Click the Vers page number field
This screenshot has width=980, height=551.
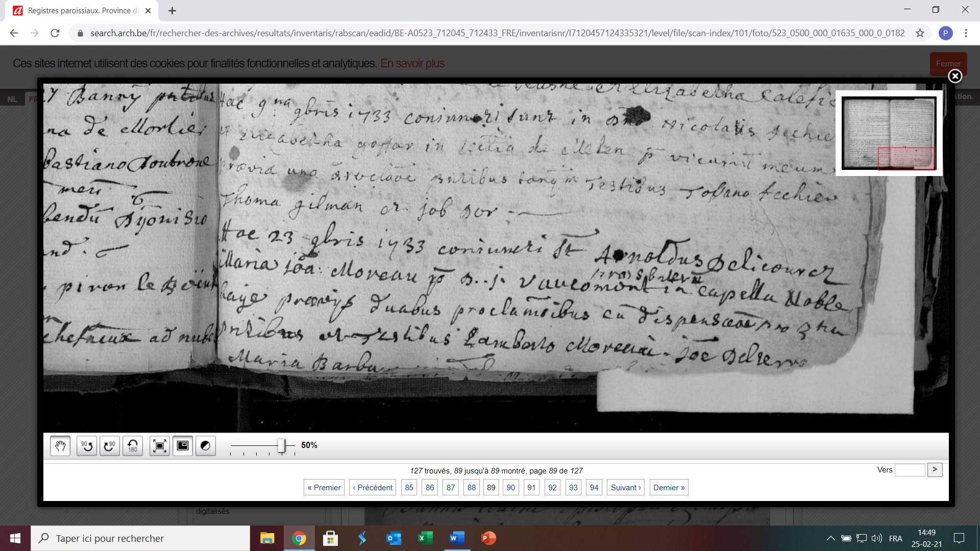[910, 470]
